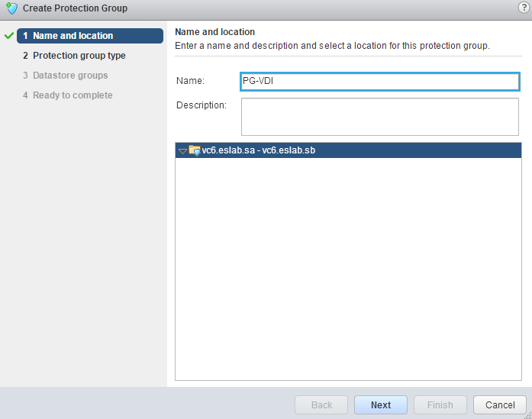Focus the Description text area
Image resolution: width=532 pixels, height=419 pixels.
[379, 117]
